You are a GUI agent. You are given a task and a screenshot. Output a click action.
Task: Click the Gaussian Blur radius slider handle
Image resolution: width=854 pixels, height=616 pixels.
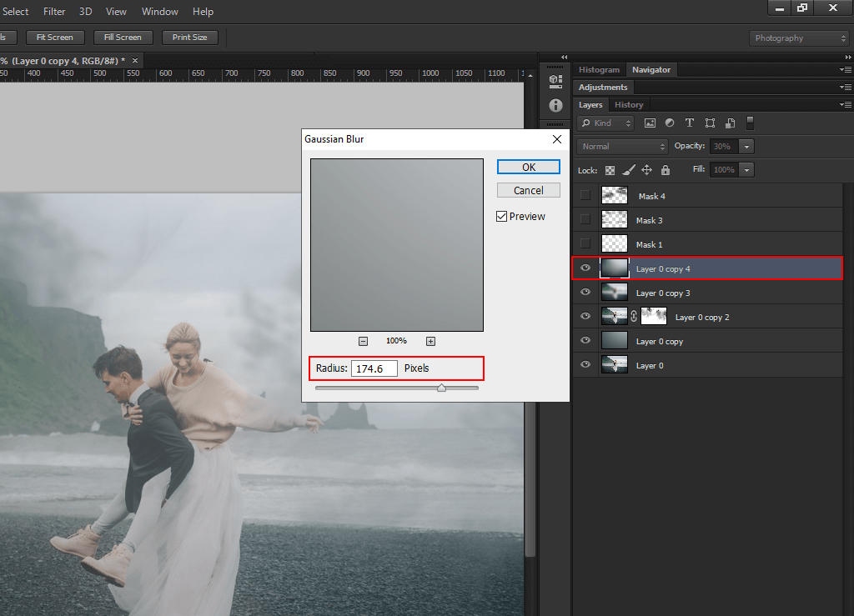point(442,388)
